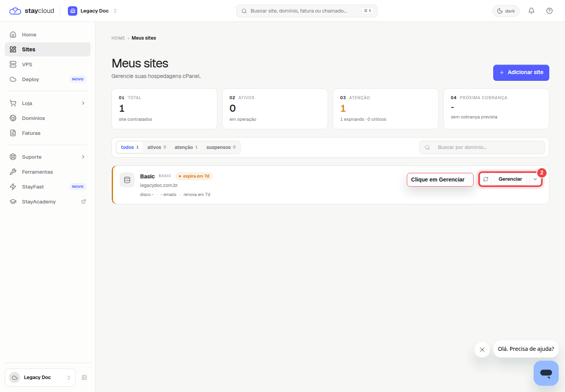The width and height of the screenshot is (565, 392).
Task: Open Domínios page
Action: click(47, 118)
